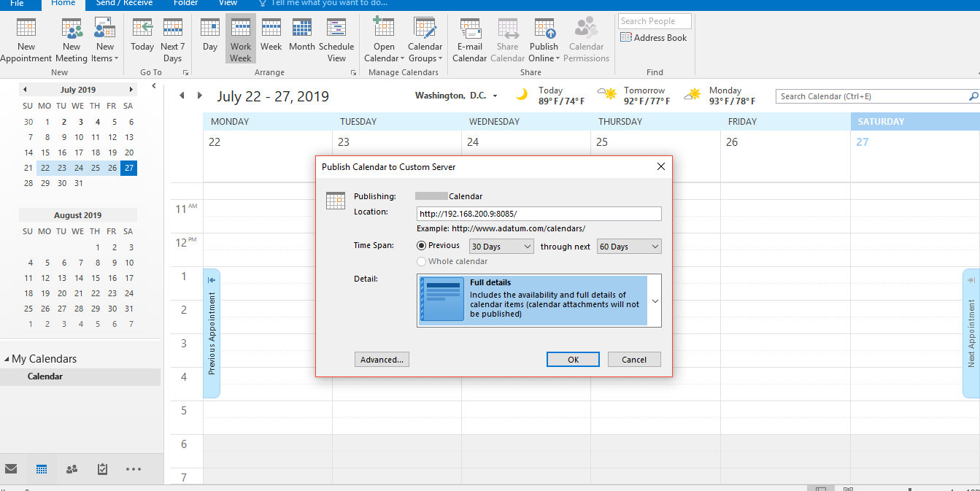Go back one week in calendar

pos(182,96)
